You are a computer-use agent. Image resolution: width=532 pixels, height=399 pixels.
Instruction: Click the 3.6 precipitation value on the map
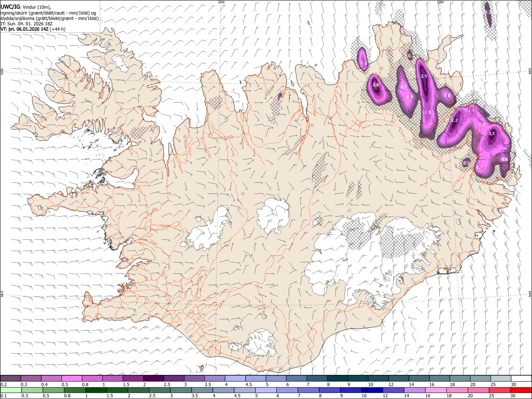pos(376,85)
